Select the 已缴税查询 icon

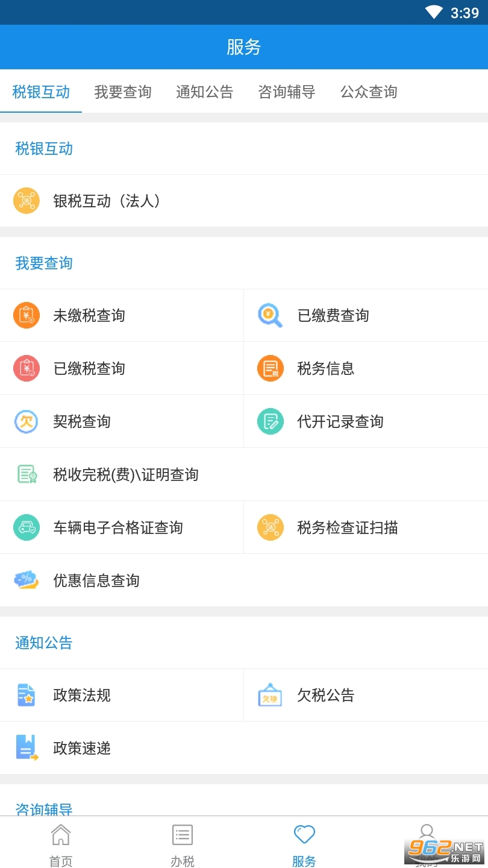[27, 368]
